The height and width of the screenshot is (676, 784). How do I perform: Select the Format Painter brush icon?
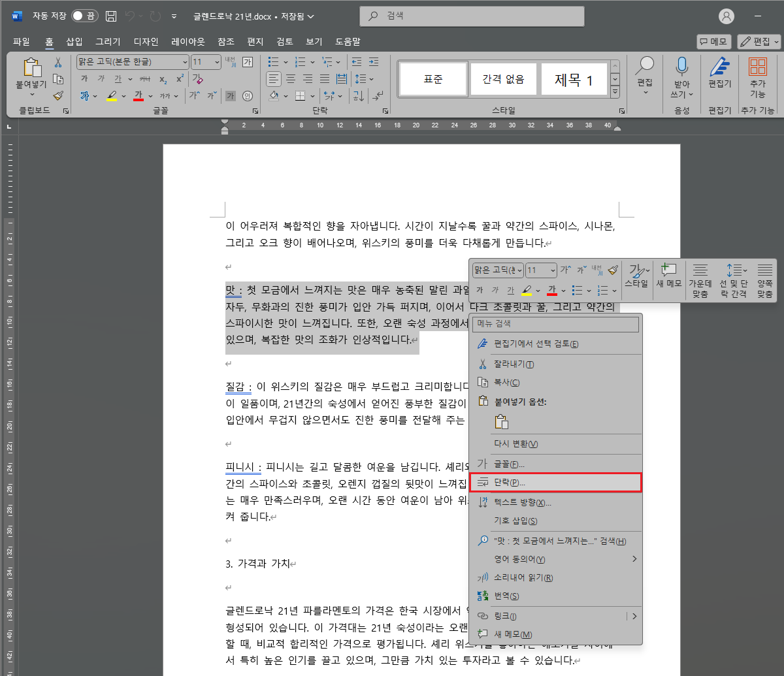coord(57,95)
